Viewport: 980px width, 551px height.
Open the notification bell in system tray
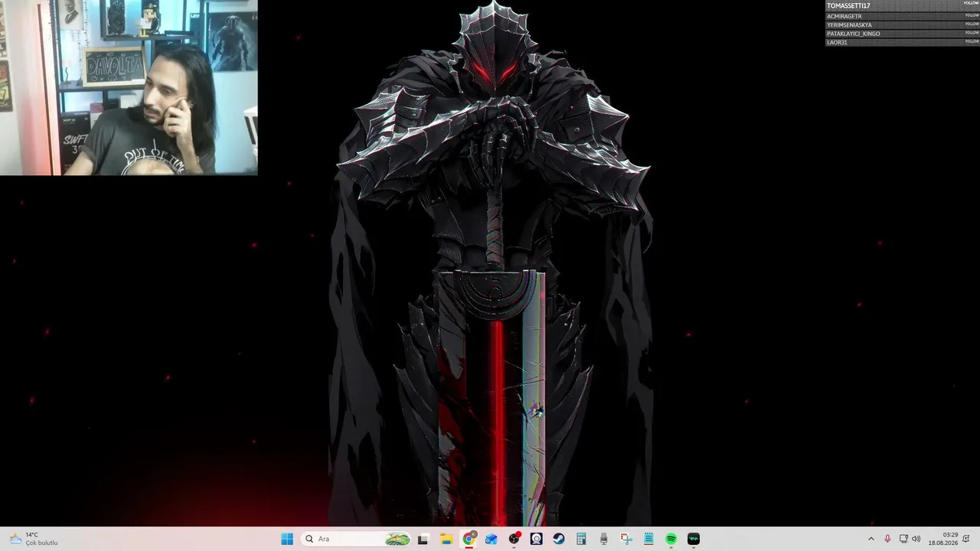[967, 539]
